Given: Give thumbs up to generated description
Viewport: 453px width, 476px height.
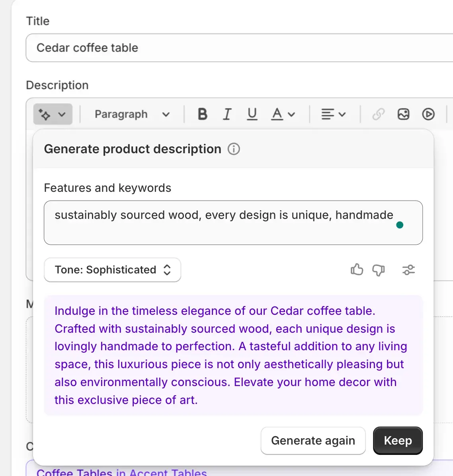Looking at the screenshot, I should [357, 270].
